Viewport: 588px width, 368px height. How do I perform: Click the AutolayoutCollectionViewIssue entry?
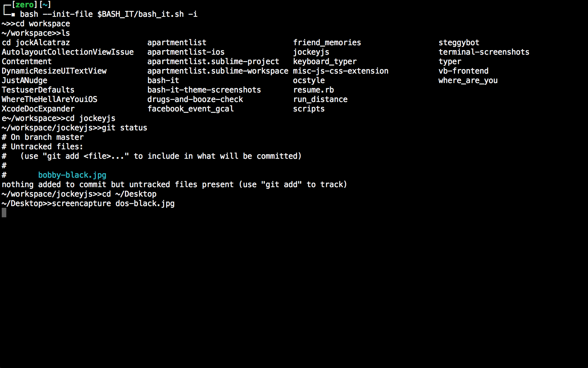[68, 52]
